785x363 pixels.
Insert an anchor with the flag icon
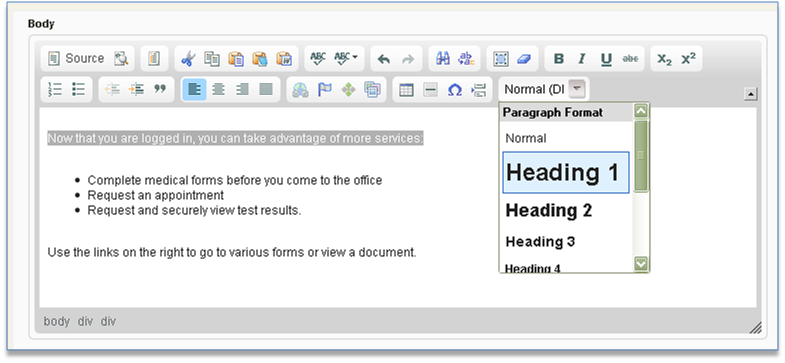pyautogui.click(x=324, y=90)
